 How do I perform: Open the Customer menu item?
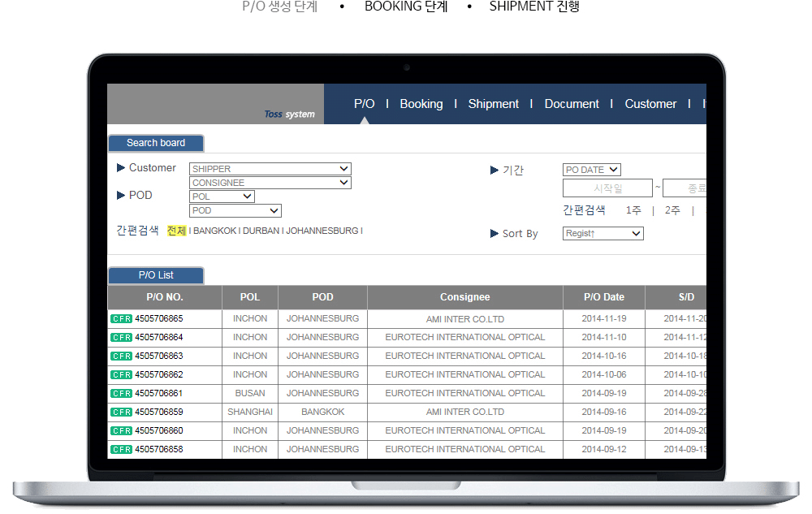[650, 104]
